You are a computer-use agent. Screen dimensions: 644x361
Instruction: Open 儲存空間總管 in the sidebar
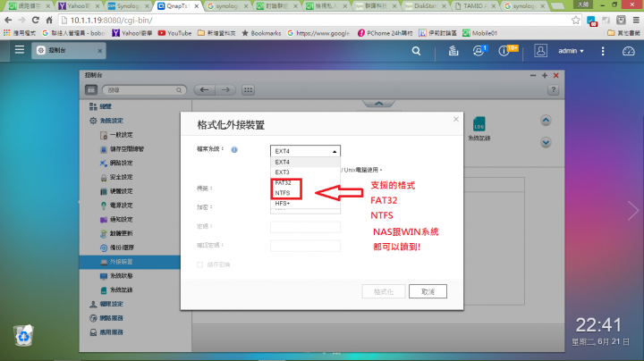pyautogui.click(x=122, y=149)
